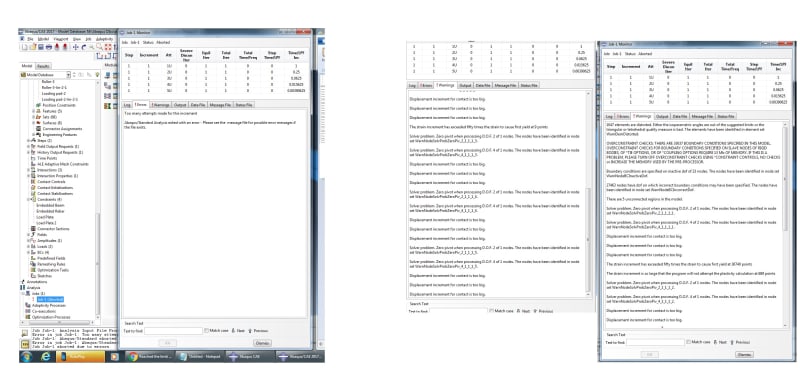
Task: Select the Pan View tool
Action: point(76,47)
